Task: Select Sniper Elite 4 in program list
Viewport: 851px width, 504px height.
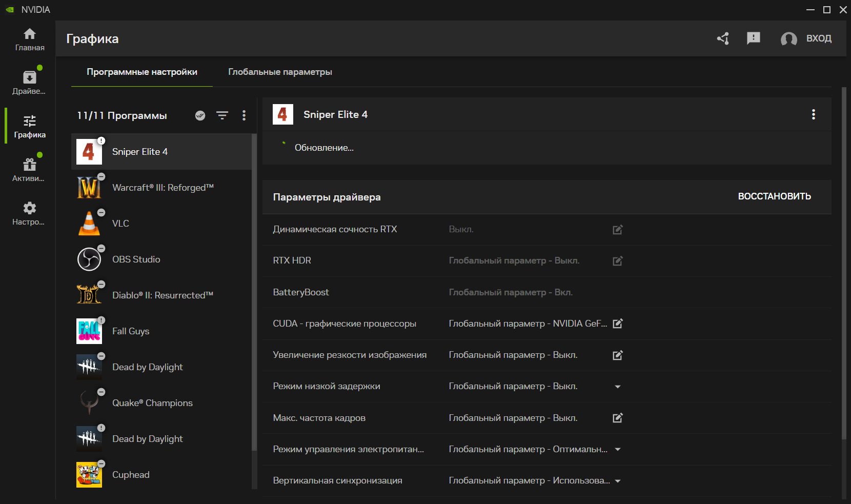Action: click(x=161, y=152)
